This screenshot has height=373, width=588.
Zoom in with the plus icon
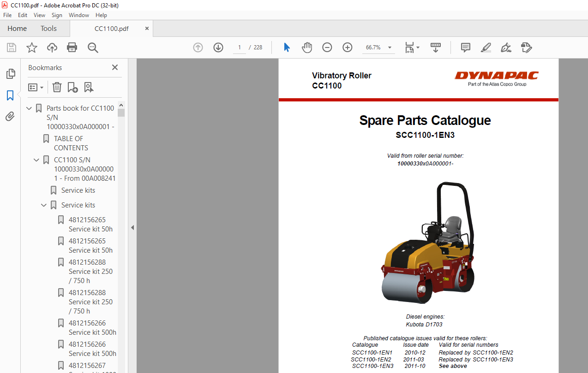tap(348, 47)
